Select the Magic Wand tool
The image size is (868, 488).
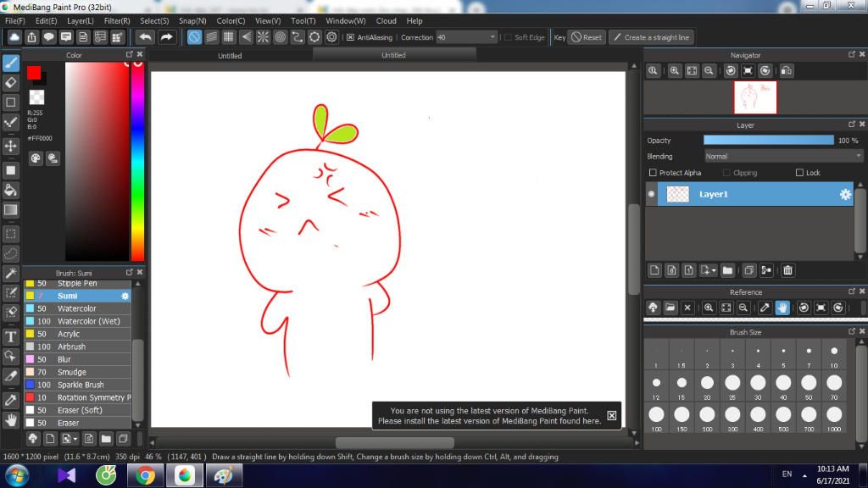10,274
